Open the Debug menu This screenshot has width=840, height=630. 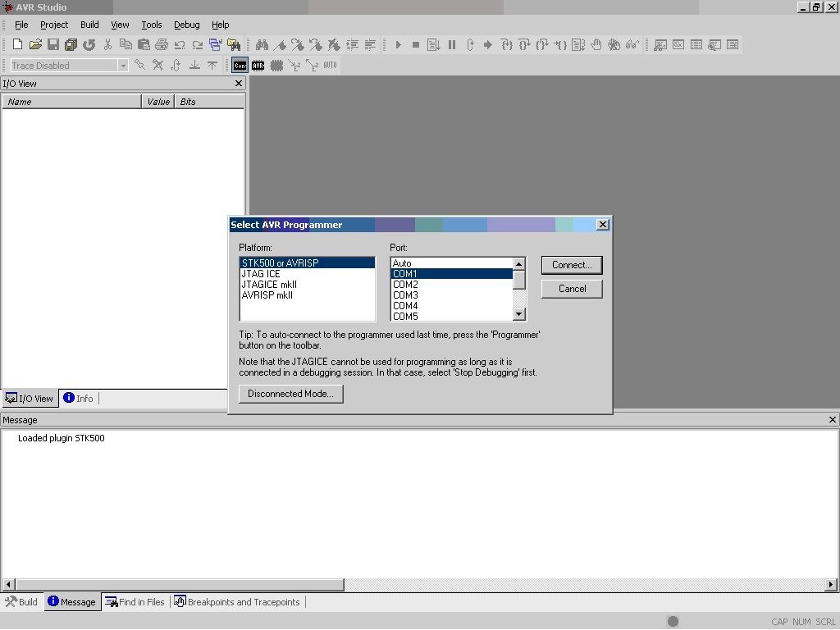tap(187, 25)
